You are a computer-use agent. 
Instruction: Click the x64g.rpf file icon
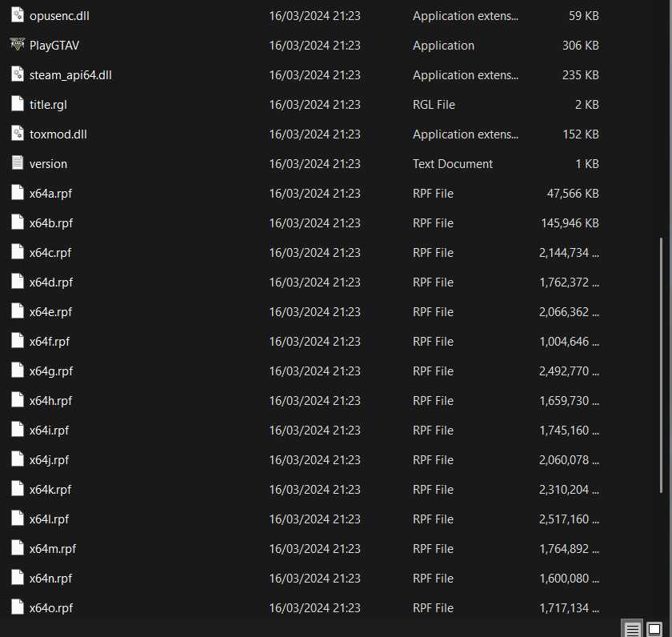click(x=17, y=370)
